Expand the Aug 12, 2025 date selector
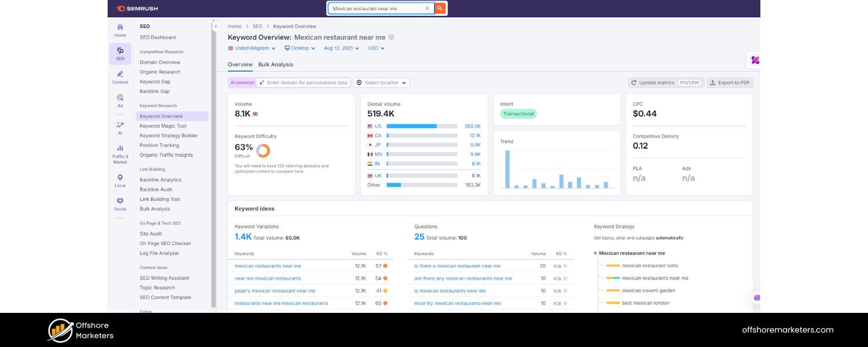Viewport: 868px width, 347px height. (x=341, y=48)
